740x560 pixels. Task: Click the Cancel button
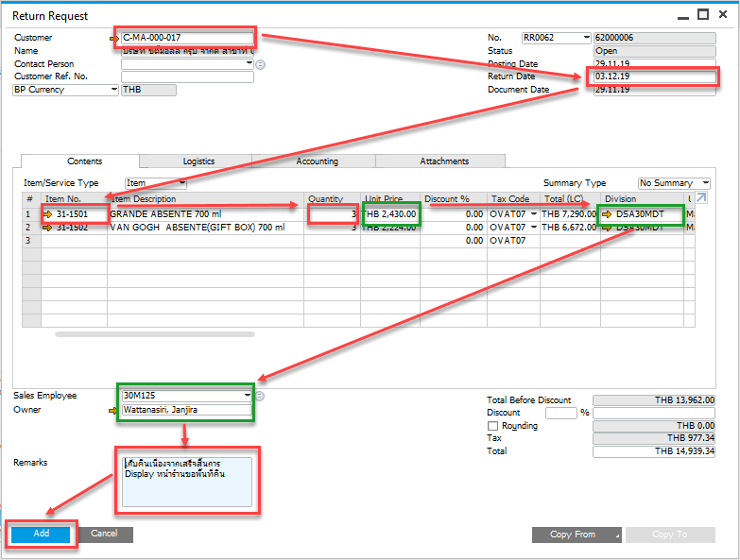click(106, 535)
